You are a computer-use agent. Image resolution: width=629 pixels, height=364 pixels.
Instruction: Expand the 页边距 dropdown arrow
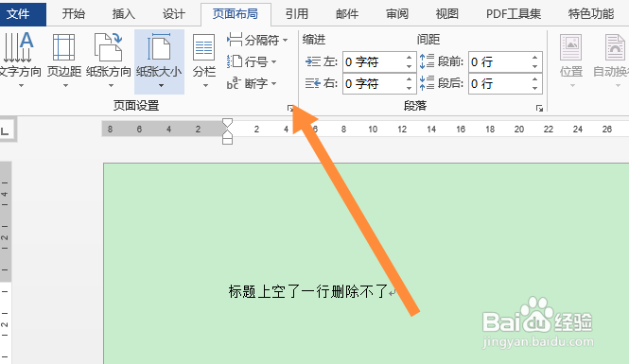(x=65, y=86)
